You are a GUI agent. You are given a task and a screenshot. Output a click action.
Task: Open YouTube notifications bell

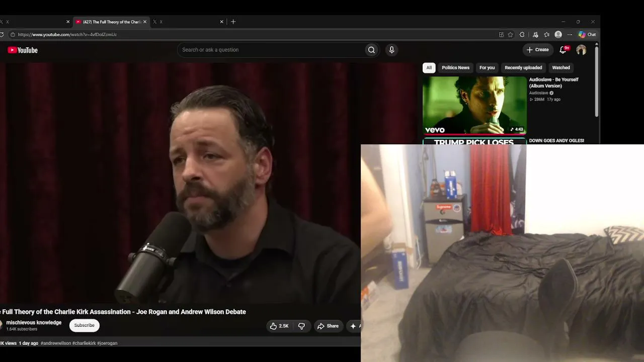[563, 50]
